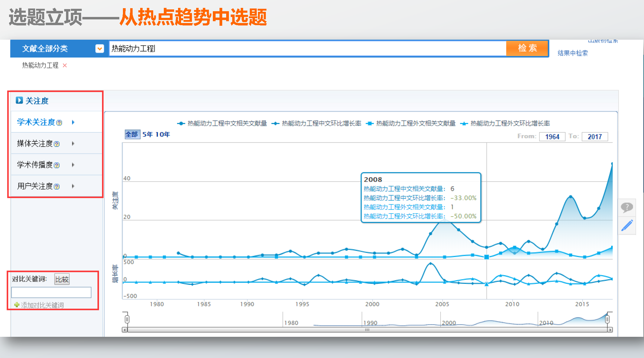Click the navigator scrollbar right arrow

[610, 330]
